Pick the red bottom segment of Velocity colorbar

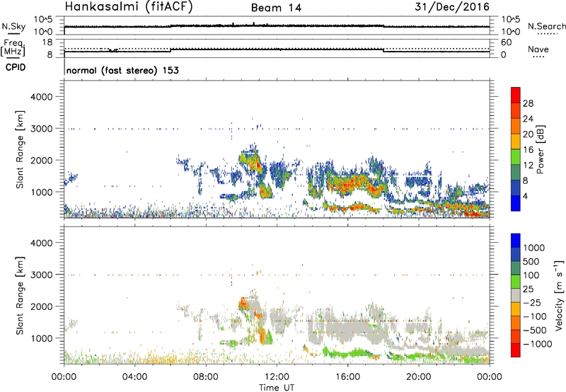click(x=516, y=350)
